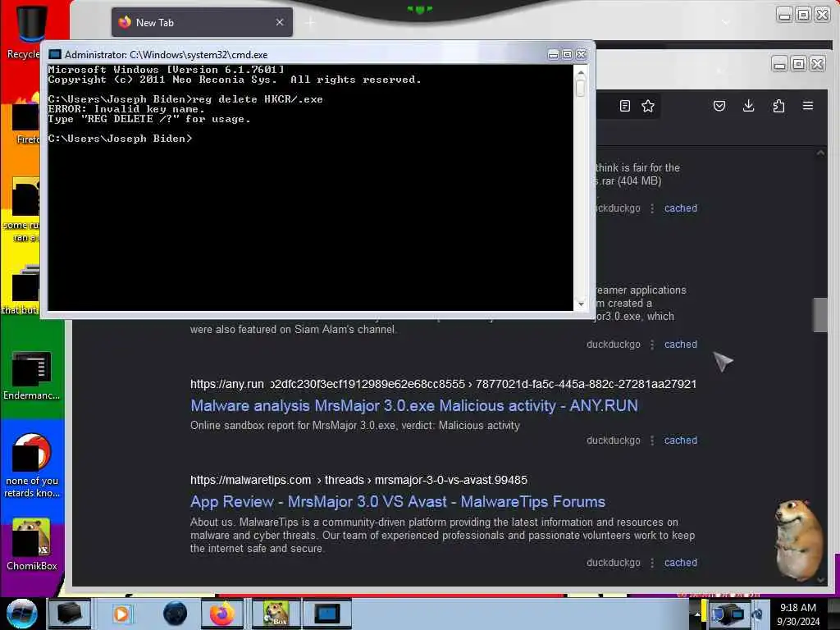Viewport: 840px width, 630px height.
Task: Select the New Tab browser tab
Action: click(202, 22)
